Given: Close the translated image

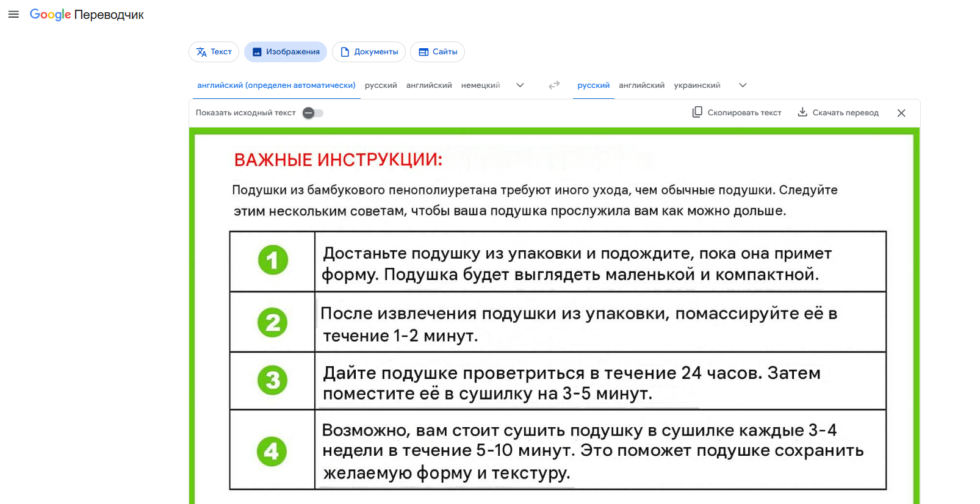Looking at the screenshot, I should tap(901, 113).
